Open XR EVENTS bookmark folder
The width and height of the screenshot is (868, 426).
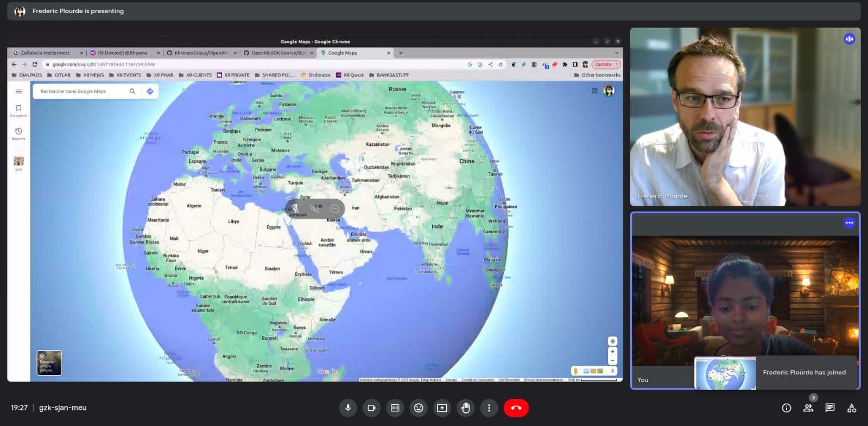coord(125,75)
